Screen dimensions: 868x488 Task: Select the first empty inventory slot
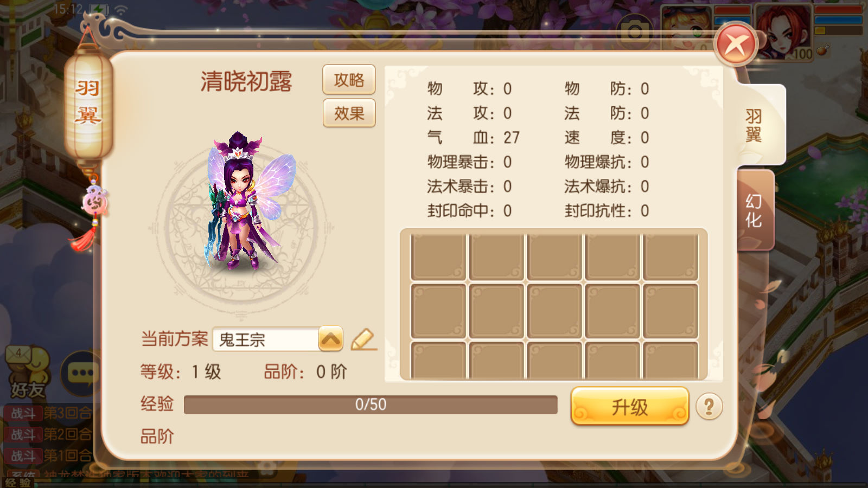pyautogui.click(x=438, y=256)
